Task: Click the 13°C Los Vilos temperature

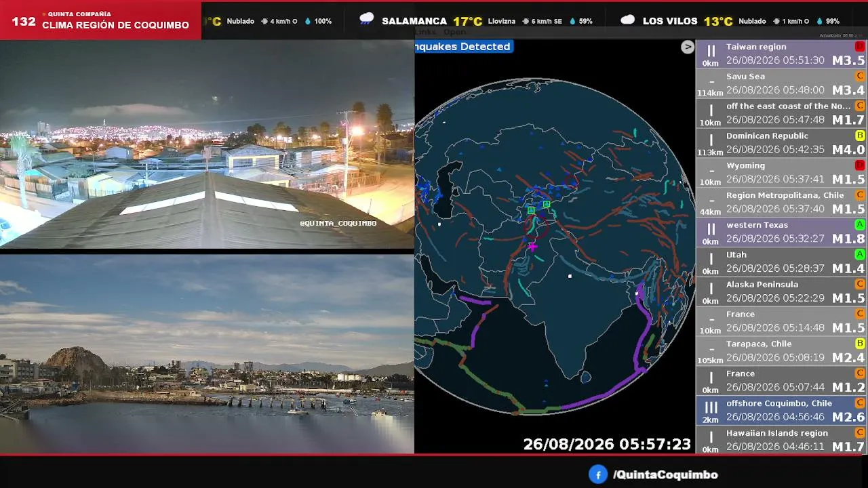Action: tap(718, 21)
